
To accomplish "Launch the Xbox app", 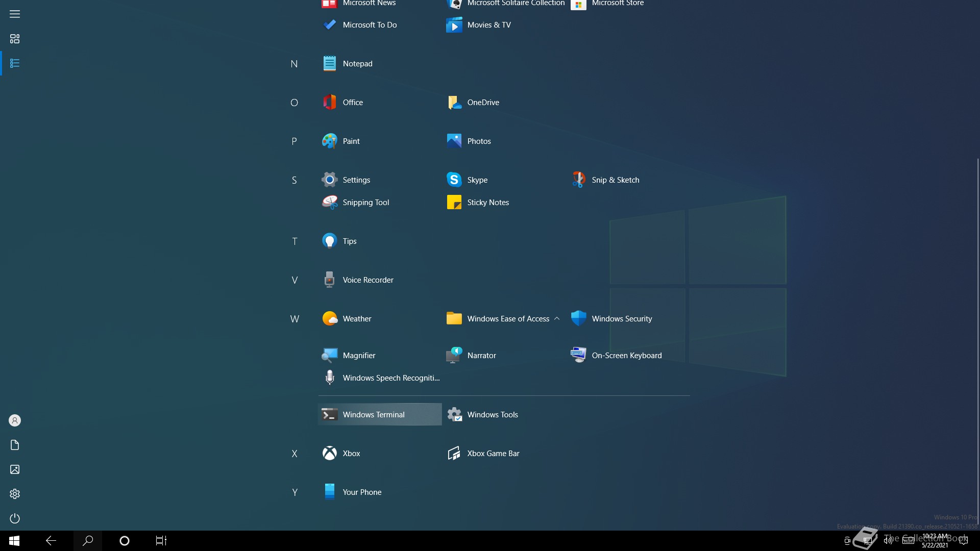I will tap(380, 453).
